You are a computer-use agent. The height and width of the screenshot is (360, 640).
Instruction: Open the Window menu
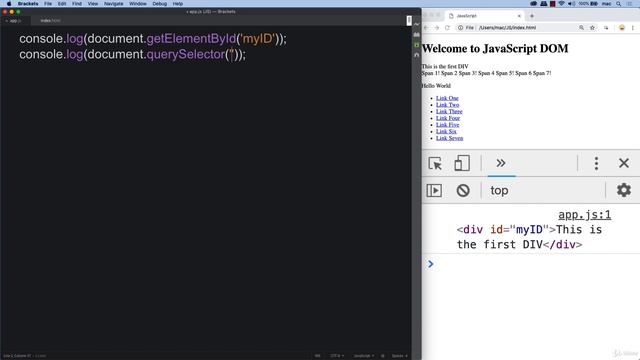pyautogui.click(x=138, y=4)
